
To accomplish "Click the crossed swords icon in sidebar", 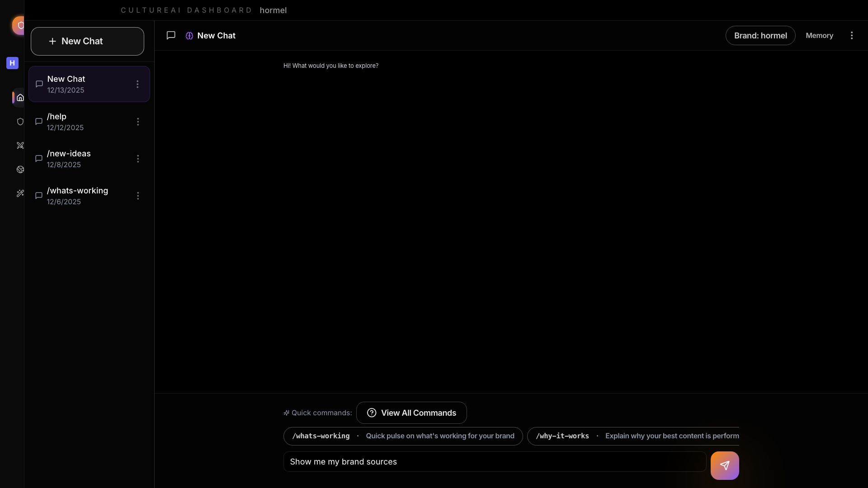I will pos(20,145).
